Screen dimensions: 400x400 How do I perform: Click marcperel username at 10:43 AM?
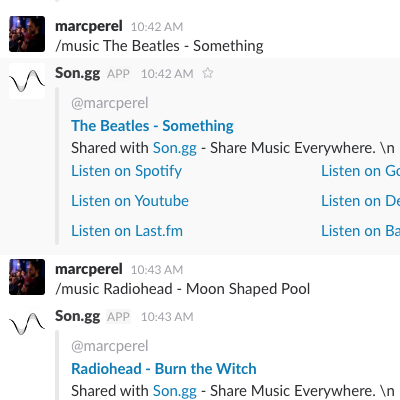[x=89, y=269]
